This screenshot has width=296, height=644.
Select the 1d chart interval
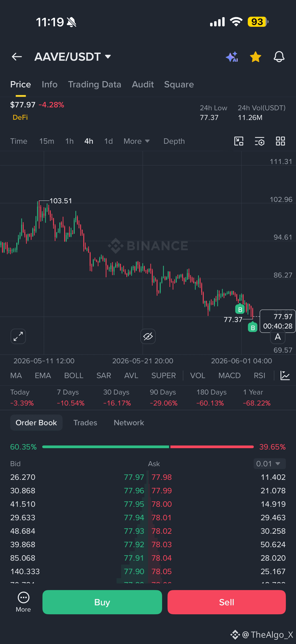tap(108, 141)
